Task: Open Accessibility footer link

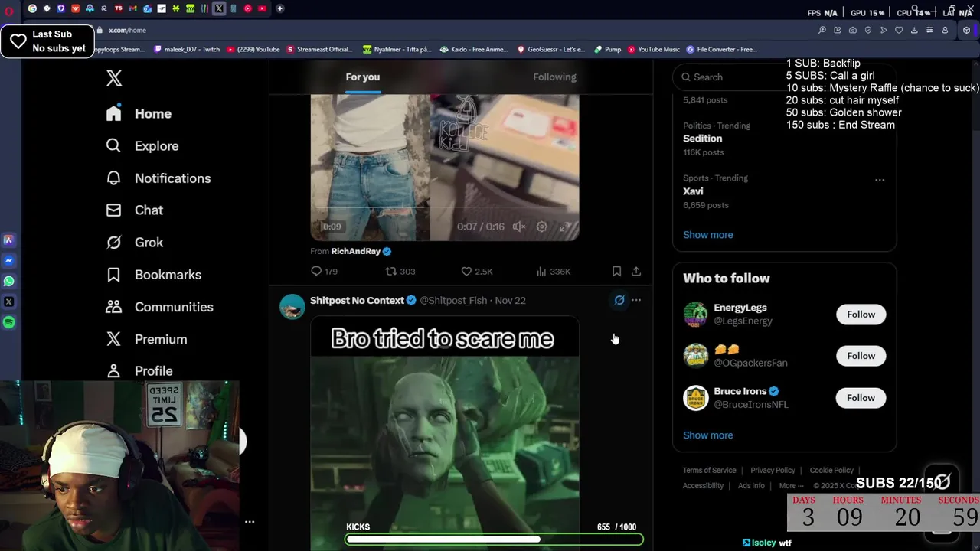Action: pos(703,486)
